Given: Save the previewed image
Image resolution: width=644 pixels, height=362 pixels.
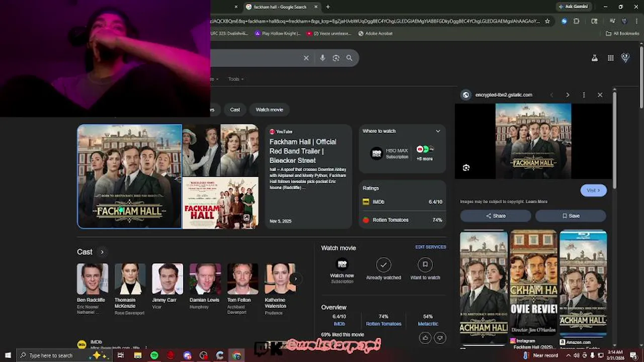Looking at the screenshot, I should pos(571,216).
